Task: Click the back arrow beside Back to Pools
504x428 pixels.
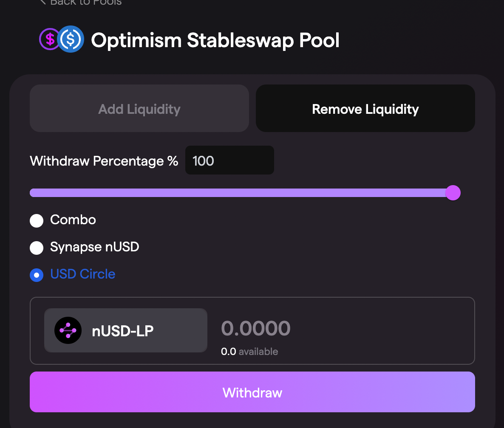Action: point(42,2)
